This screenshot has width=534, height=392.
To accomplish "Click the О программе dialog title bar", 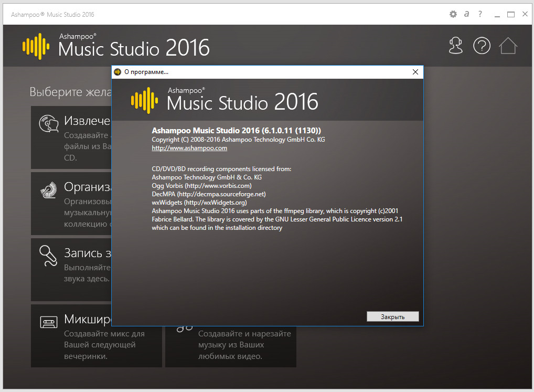I will (262, 72).
